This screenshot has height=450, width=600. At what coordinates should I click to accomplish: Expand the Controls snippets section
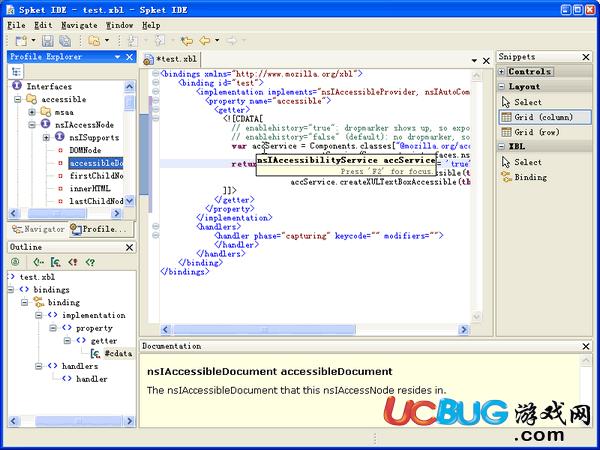501,72
